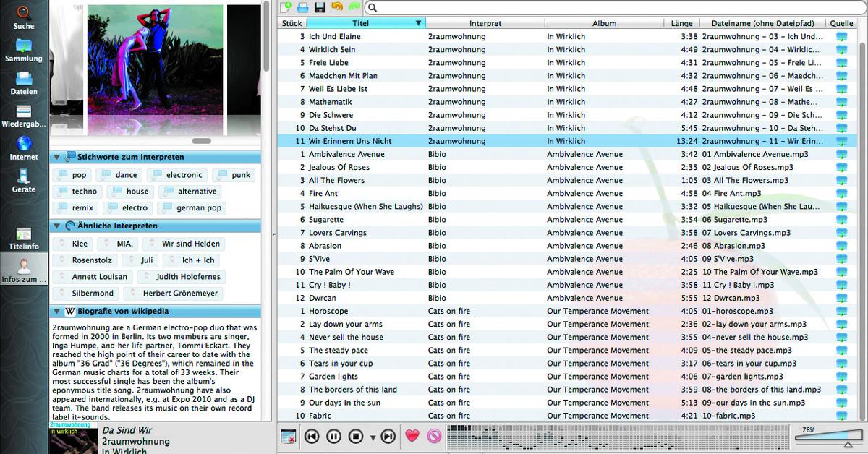The width and height of the screenshot is (868, 454).
Task: Select the 'techno' tag button
Action: 77,192
